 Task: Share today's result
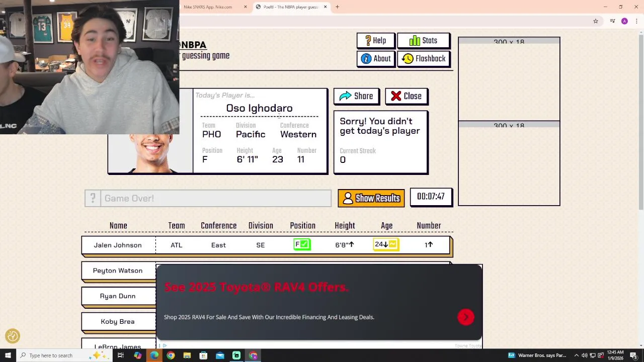pos(356,96)
